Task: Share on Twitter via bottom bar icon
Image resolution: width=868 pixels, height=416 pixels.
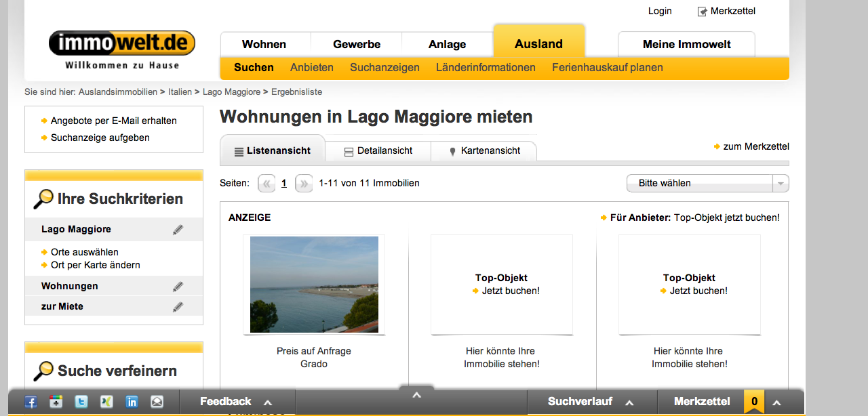Action: tap(81, 402)
